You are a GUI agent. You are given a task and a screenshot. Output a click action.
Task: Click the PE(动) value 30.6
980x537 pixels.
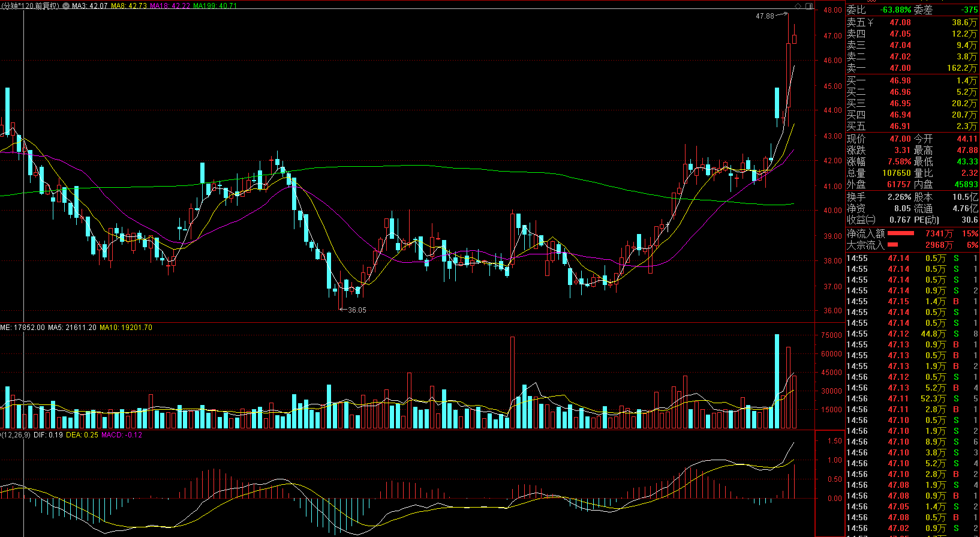click(970, 220)
